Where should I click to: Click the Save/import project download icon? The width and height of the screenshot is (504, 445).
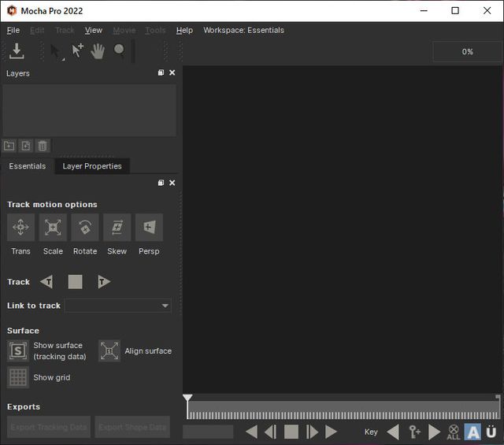17,51
